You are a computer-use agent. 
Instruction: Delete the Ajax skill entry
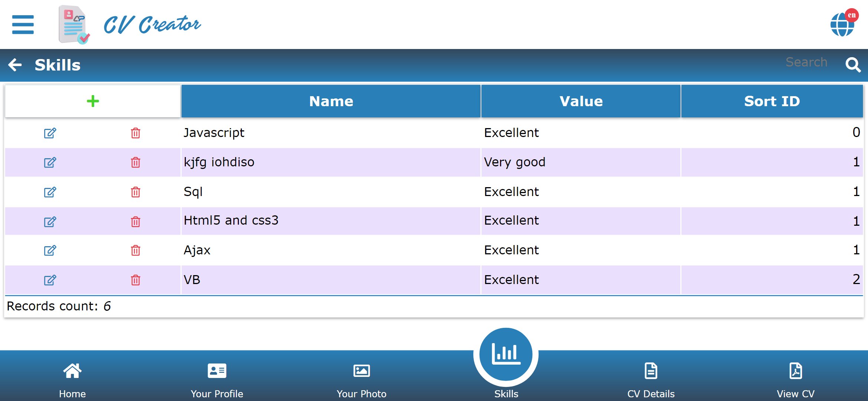tap(135, 250)
